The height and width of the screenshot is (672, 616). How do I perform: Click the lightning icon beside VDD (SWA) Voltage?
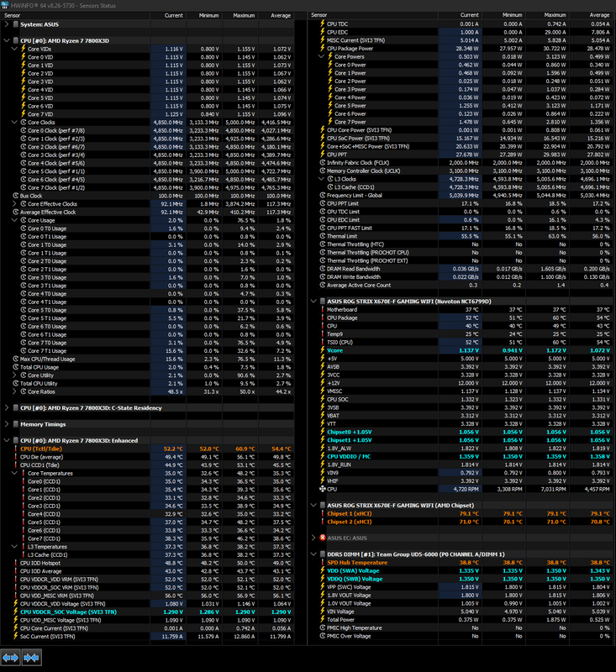point(323,571)
